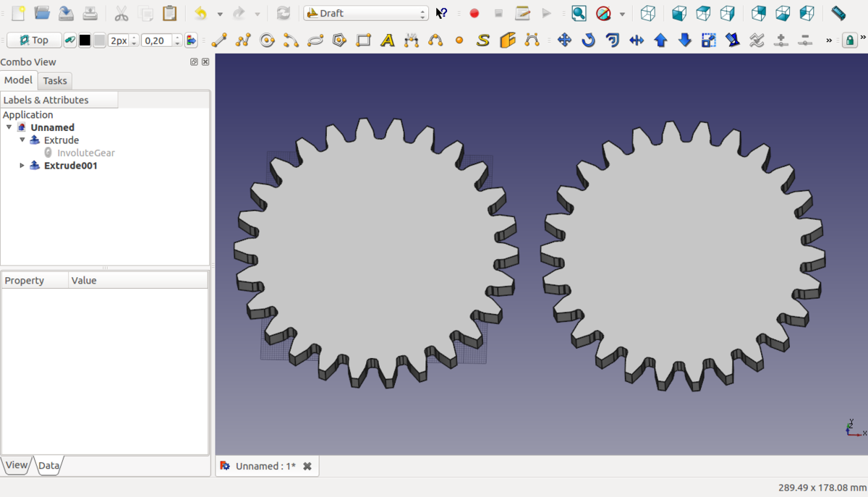Screen dimensions: 868x497
Task: Toggle Draft construction mode
Action: 70,41
